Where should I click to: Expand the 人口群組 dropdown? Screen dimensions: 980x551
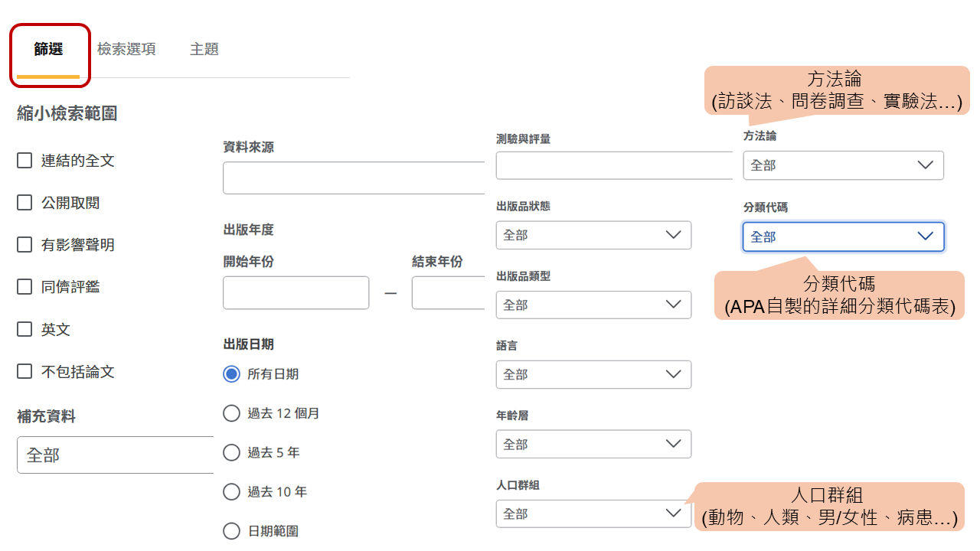593,514
